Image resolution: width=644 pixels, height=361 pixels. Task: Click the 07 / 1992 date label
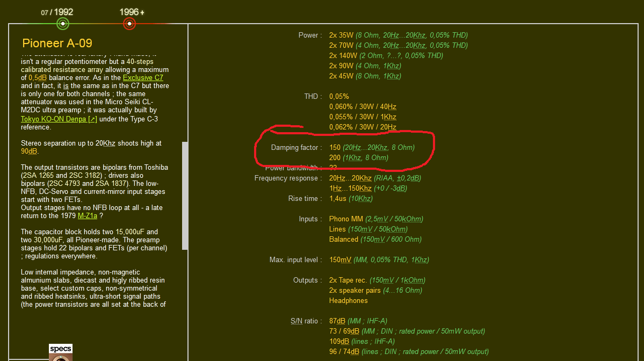pyautogui.click(x=57, y=12)
